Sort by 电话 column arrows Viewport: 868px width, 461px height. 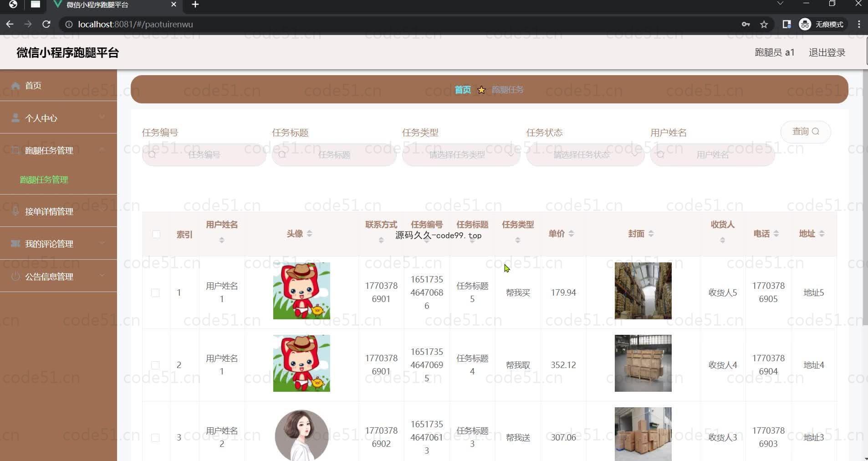pos(776,233)
